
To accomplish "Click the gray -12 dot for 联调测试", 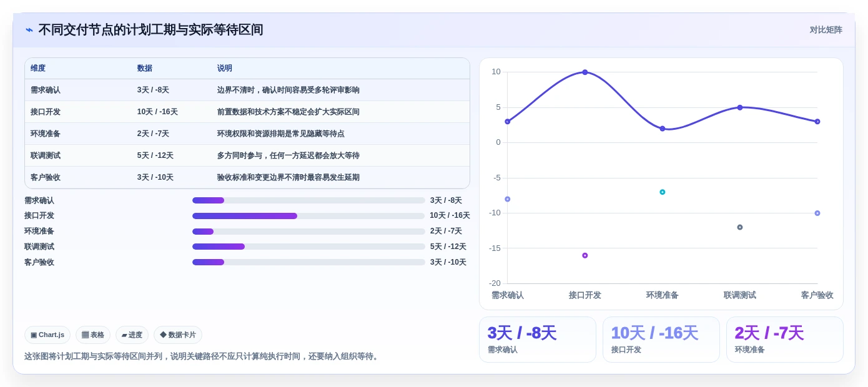I will tap(740, 227).
